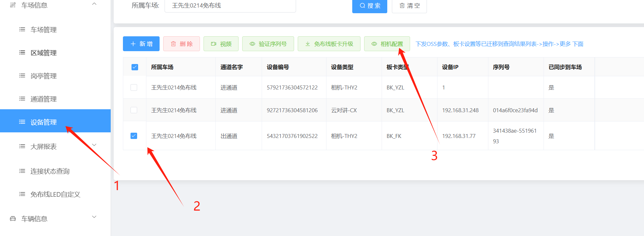
Task: Click the list icon beside 免布线LED自定义
Action: coord(22,194)
